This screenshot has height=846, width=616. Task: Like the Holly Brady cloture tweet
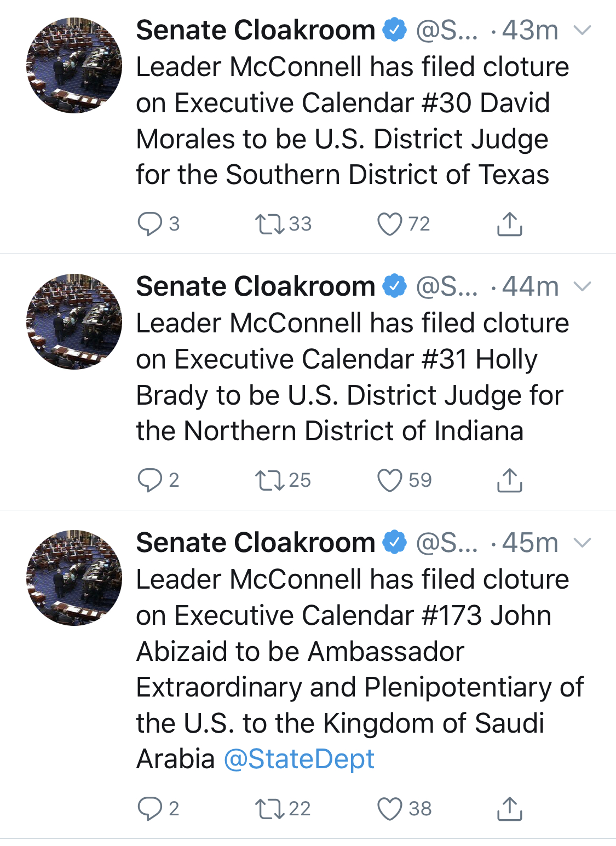click(390, 480)
